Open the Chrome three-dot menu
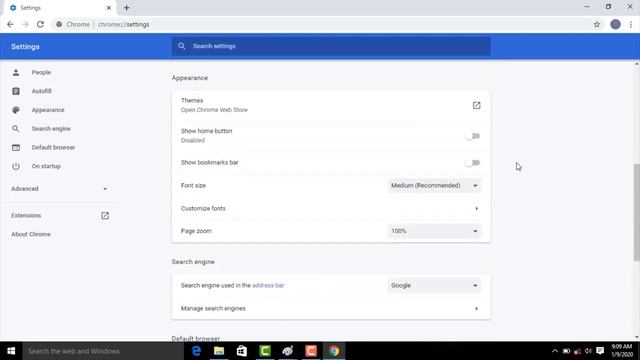 tap(631, 24)
